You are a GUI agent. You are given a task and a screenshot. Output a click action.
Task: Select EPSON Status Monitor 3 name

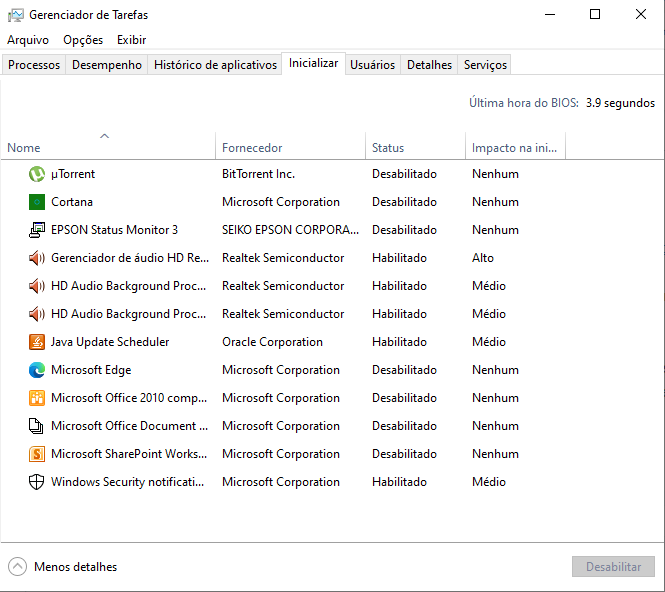click(114, 230)
